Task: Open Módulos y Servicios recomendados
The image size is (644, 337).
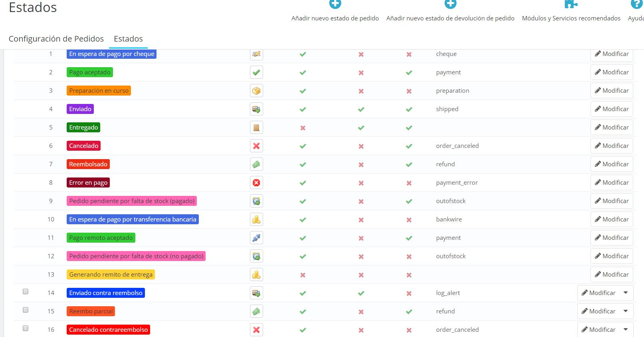Action: point(571,11)
